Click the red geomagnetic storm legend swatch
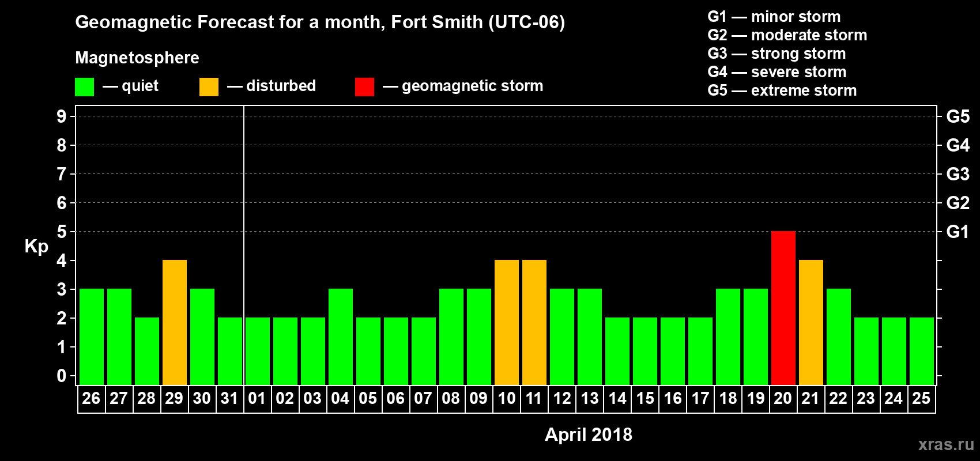This screenshot has width=980, height=461. 364,87
